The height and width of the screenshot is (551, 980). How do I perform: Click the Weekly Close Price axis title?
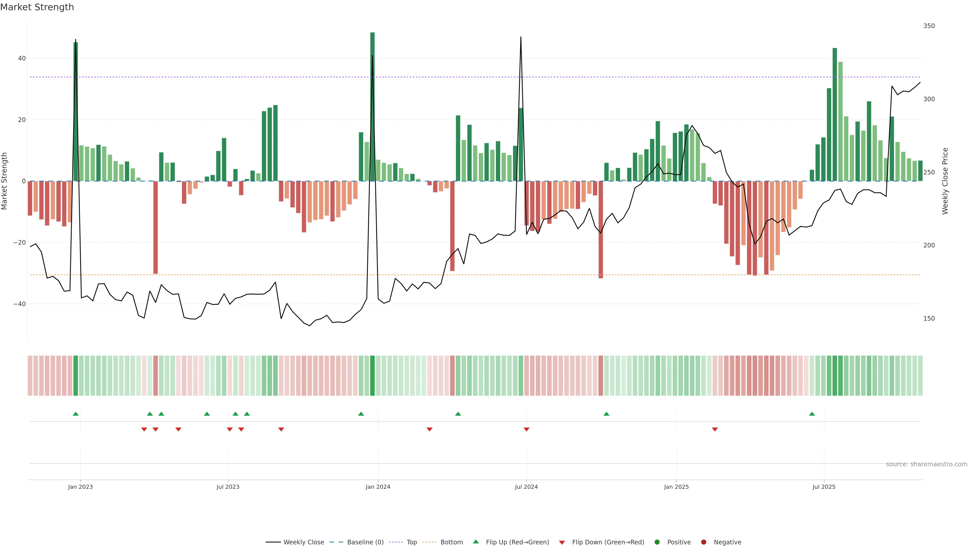click(945, 181)
